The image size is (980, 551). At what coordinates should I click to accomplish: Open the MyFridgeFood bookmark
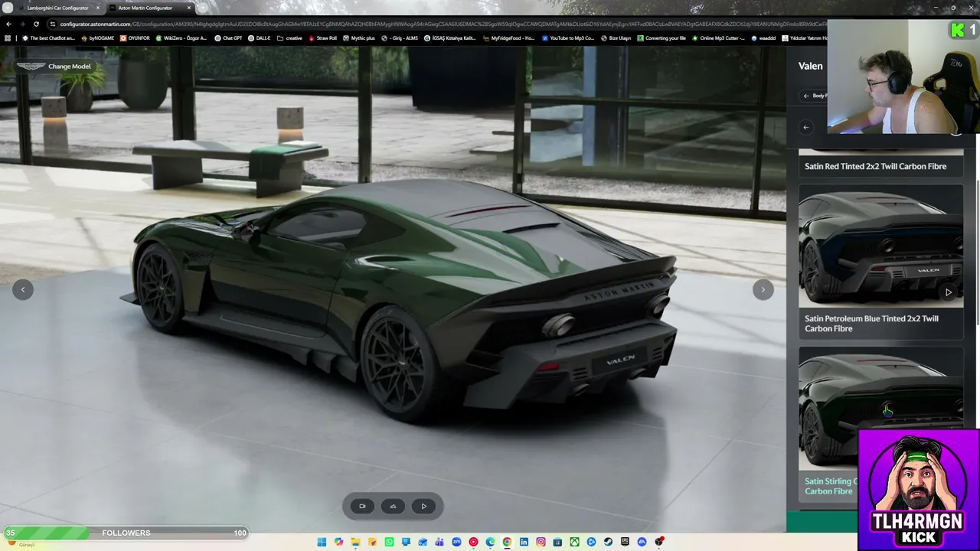[508, 38]
